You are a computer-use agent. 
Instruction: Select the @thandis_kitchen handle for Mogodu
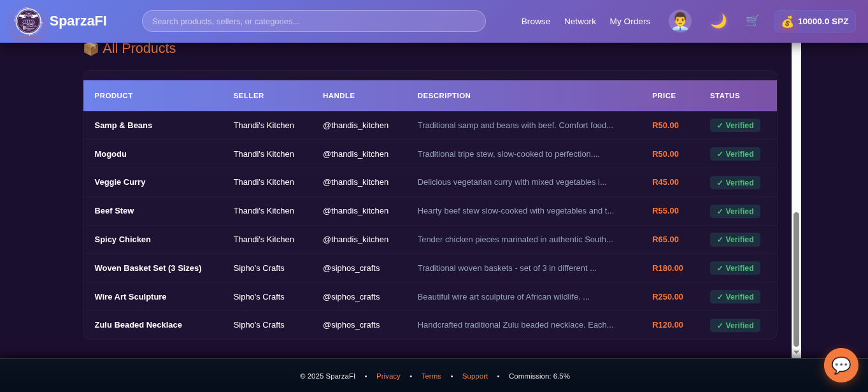coord(355,154)
